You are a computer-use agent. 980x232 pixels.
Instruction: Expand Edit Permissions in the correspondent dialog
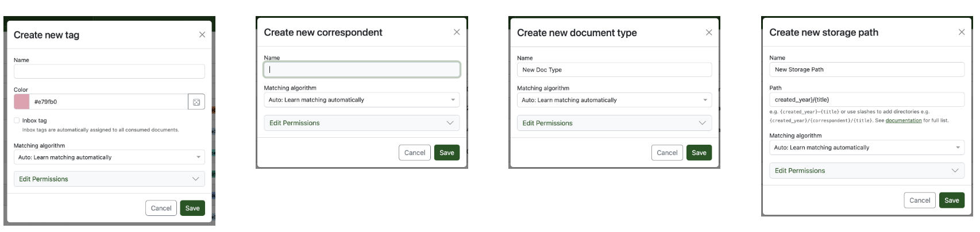pyautogui.click(x=362, y=123)
